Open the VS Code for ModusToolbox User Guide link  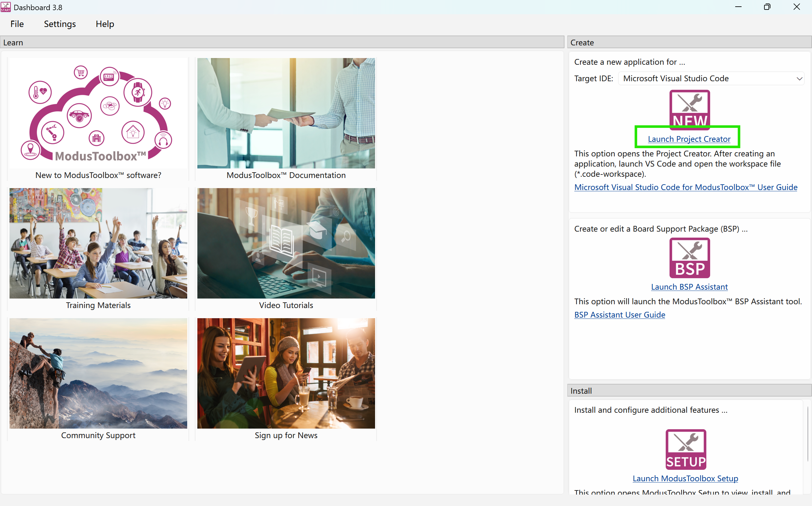pos(686,187)
